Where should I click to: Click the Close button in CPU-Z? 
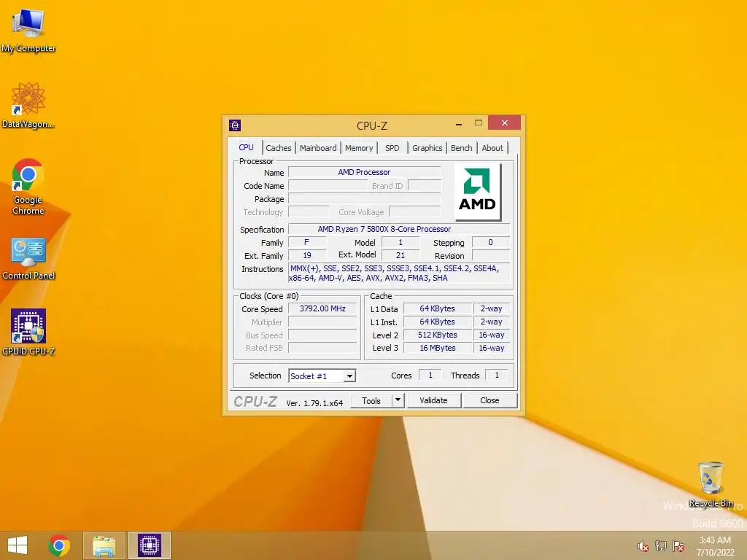489,400
